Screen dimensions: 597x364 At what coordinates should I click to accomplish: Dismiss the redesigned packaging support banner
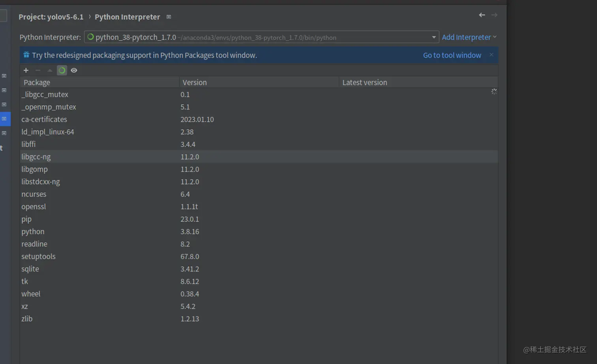click(x=491, y=55)
